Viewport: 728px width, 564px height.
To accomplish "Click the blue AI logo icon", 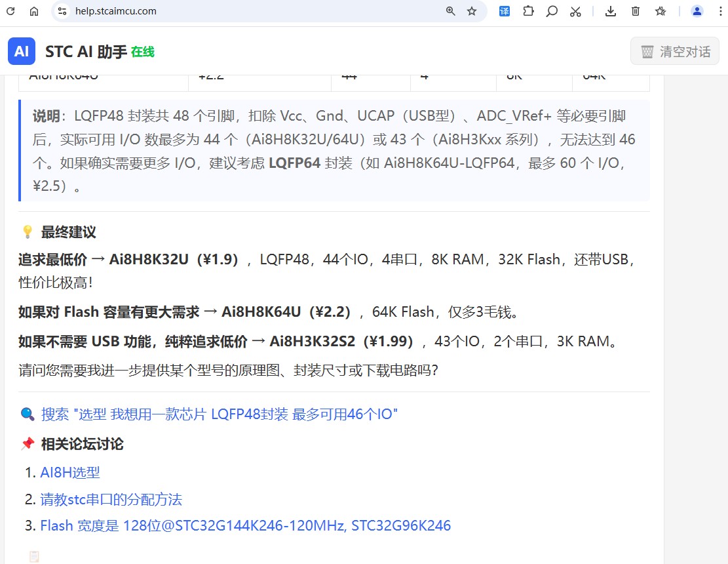I will pyautogui.click(x=22, y=51).
